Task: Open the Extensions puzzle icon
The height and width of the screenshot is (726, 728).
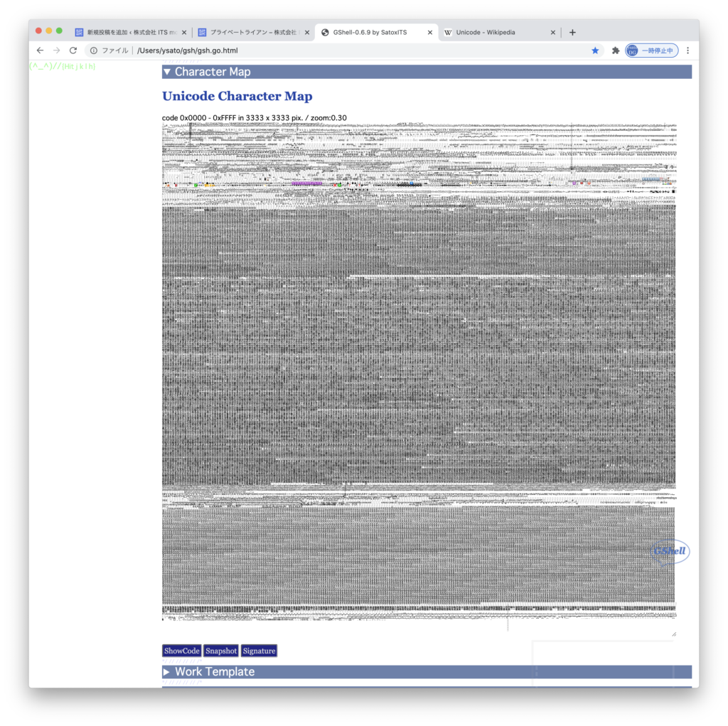Action: click(x=616, y=50)
